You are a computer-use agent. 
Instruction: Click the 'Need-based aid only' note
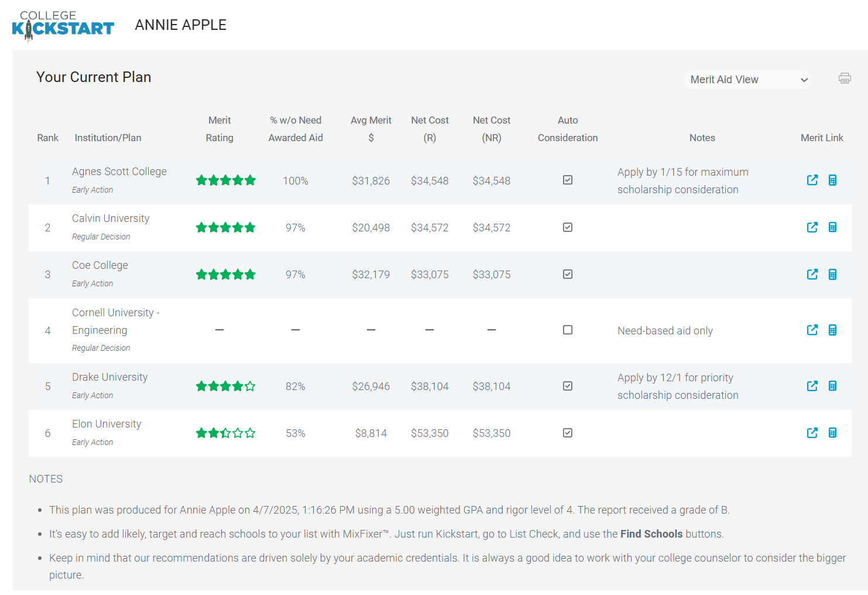tap(665, 331)
